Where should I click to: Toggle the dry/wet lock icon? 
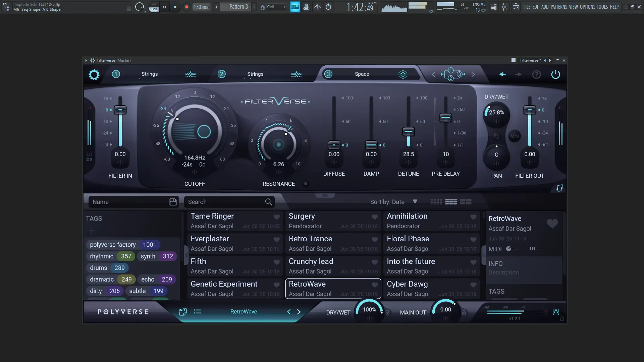[387, 313]
